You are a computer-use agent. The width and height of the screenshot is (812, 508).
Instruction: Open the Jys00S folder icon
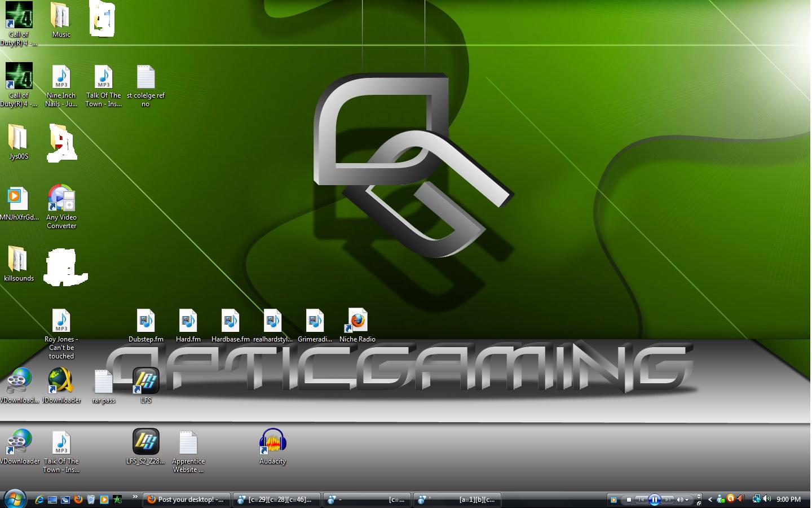(x=19, y=142)
